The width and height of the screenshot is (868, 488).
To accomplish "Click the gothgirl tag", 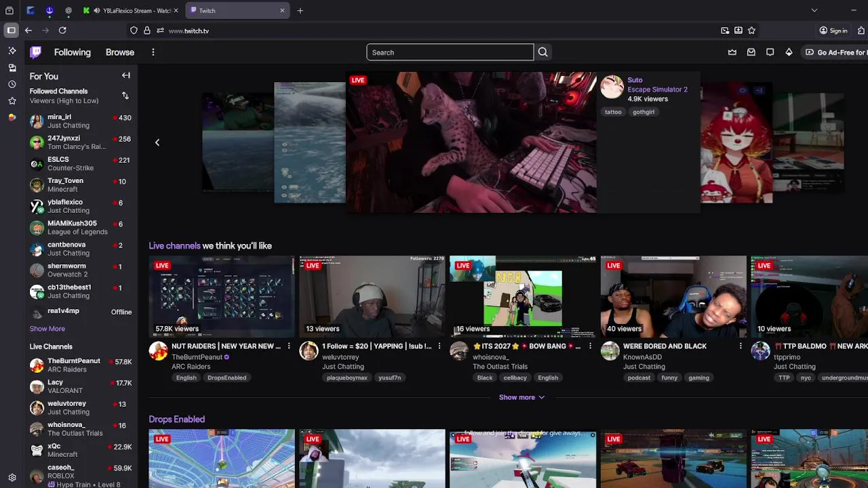I will point(644,112).
